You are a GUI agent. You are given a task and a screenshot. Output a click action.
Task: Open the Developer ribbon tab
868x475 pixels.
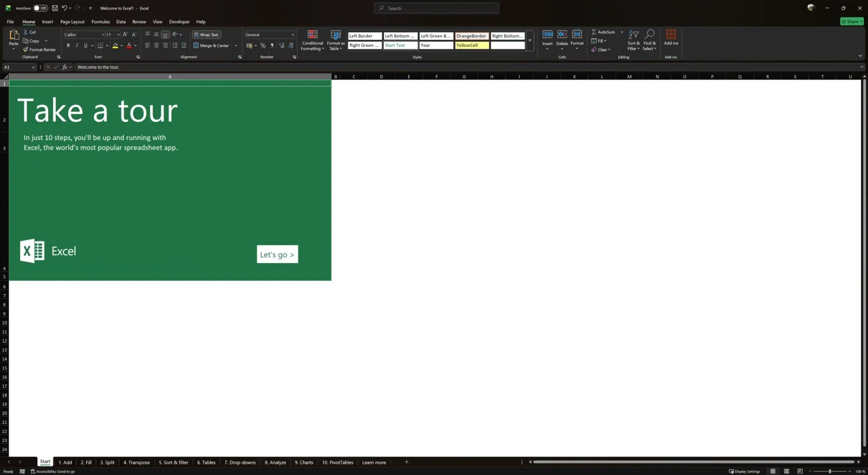point(179,22)
